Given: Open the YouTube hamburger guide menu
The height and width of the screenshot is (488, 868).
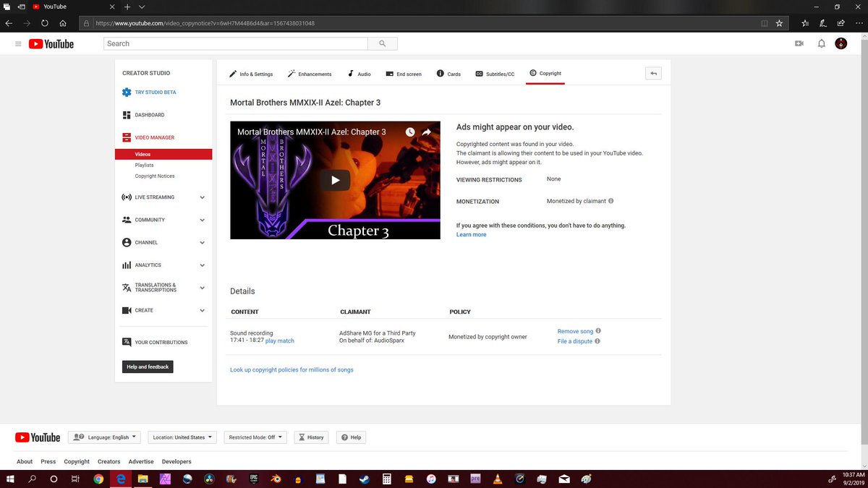Looking at the screenshot, I should tap(18, 44).
